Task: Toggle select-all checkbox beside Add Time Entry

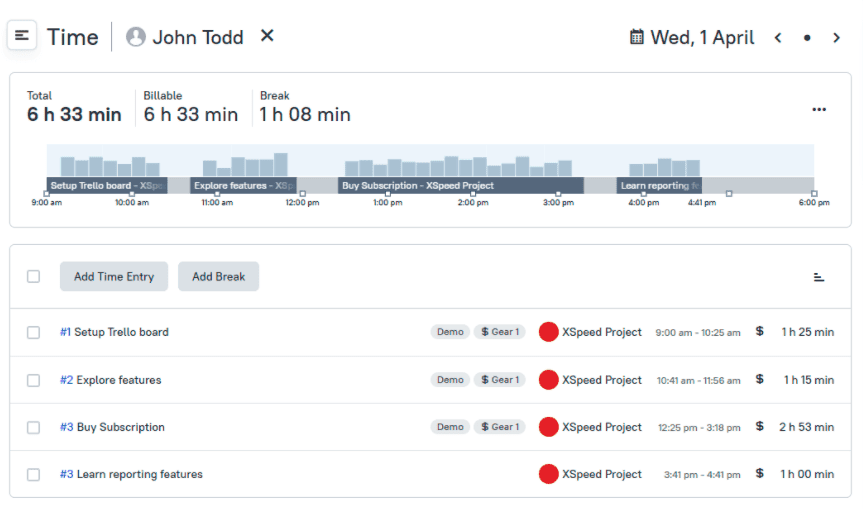Action: 34,277
